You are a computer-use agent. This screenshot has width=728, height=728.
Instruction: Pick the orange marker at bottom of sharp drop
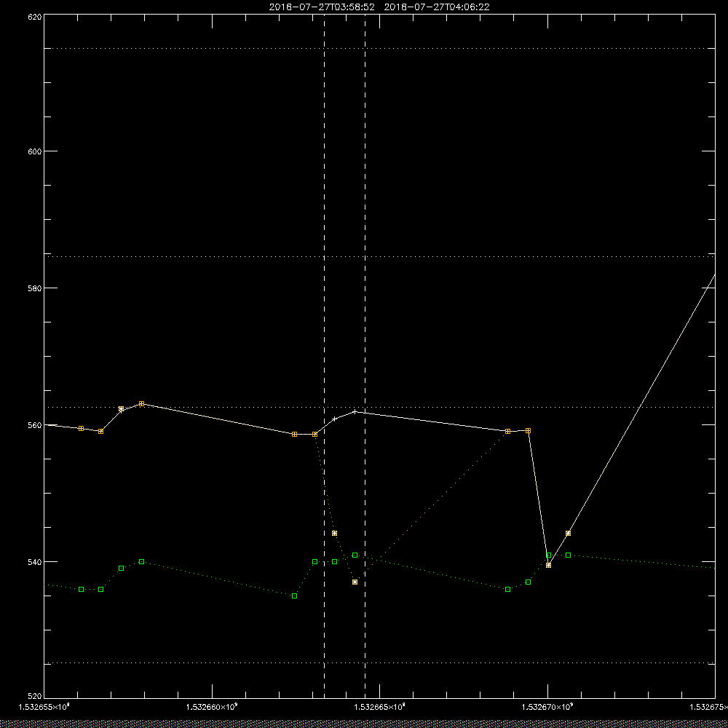point(548,565)
